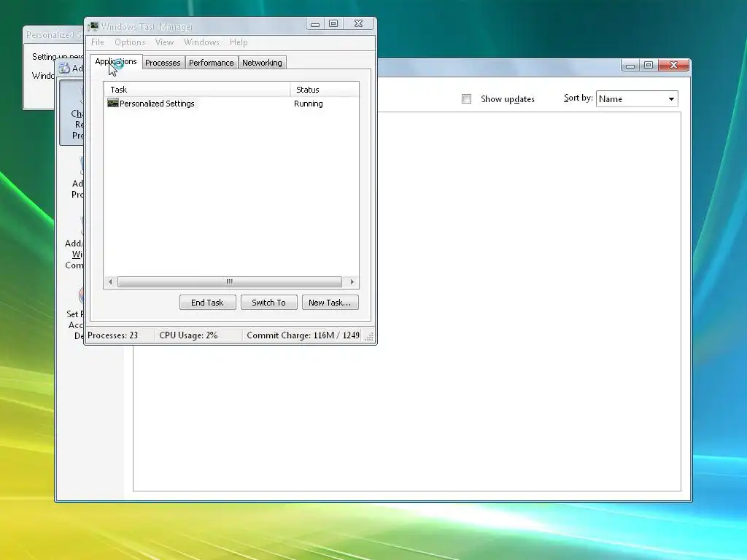Click the Processes: 23 status bar entry
747x560 pixels.
113,335
